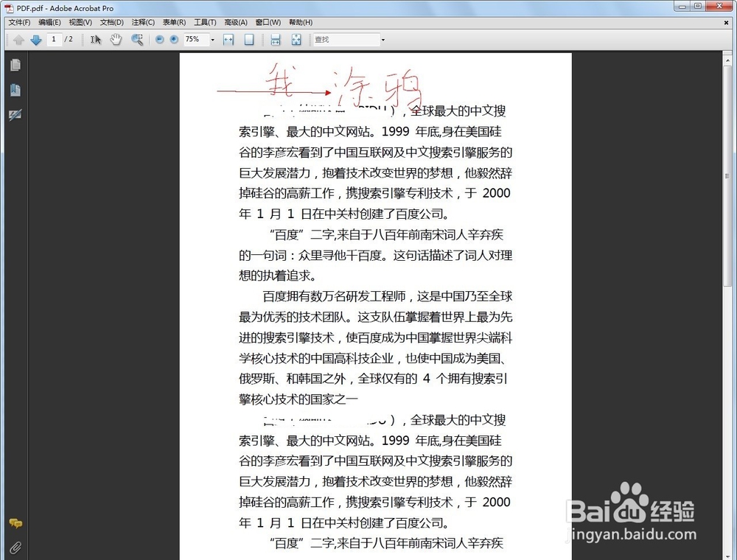Select the Marquee Zoom tool
Viewport: 737px width, 560px height.
[x=137, y=40]
